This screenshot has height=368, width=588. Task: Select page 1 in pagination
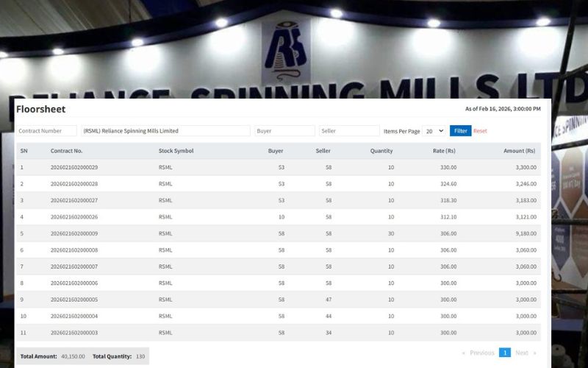(x=505, y=353)
